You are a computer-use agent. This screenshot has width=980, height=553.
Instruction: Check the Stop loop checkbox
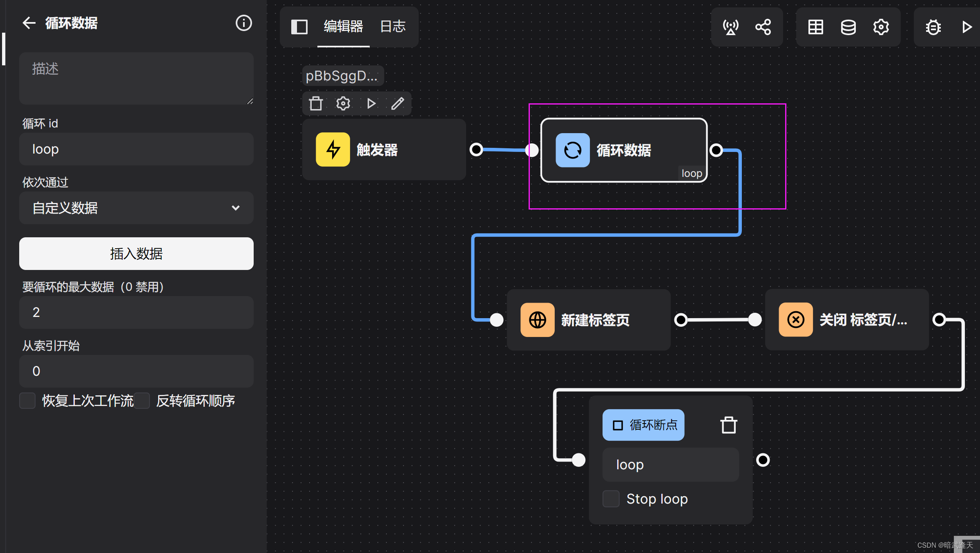coord(611,499)
